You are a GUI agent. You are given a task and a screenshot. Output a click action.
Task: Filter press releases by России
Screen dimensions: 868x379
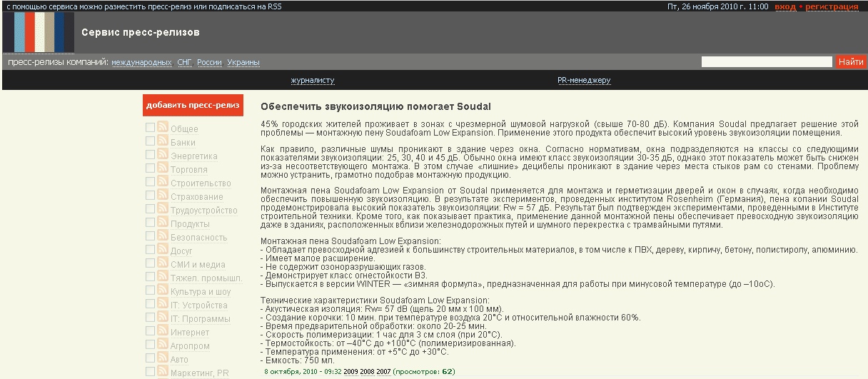point(210,63)
